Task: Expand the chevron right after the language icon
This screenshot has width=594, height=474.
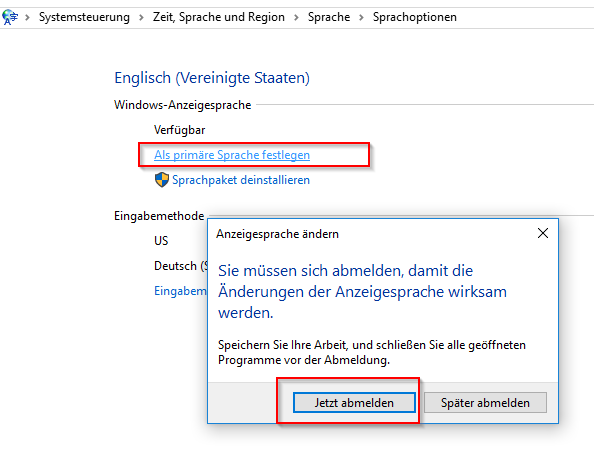Action: [x=27, y=17]
